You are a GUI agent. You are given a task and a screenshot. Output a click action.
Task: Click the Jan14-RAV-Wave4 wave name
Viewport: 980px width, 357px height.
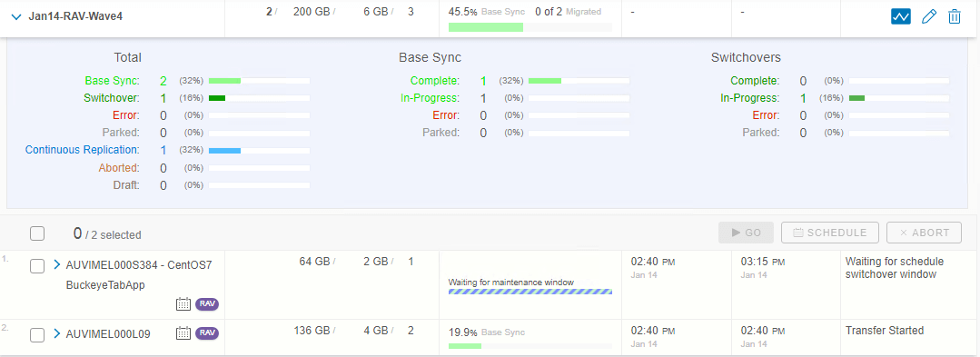click(75, 16)
